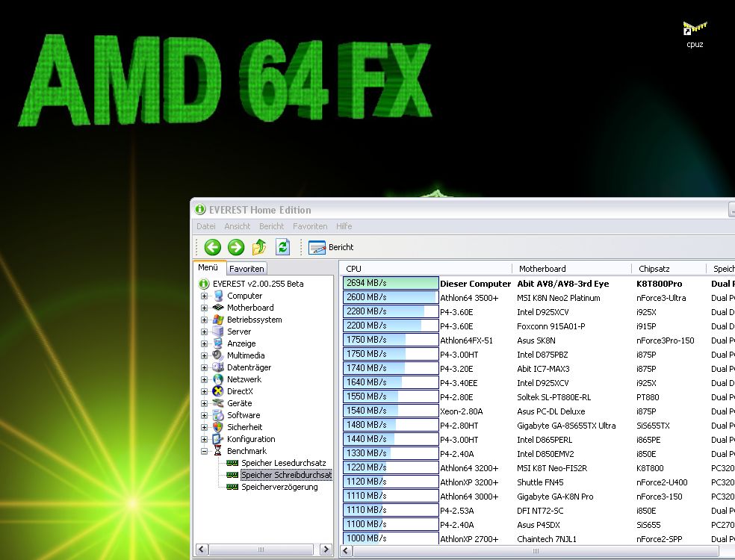Click the nForce3Pro-150 chipset cell
The height and width of the screenshot is (560, 735).
point(665,340)
